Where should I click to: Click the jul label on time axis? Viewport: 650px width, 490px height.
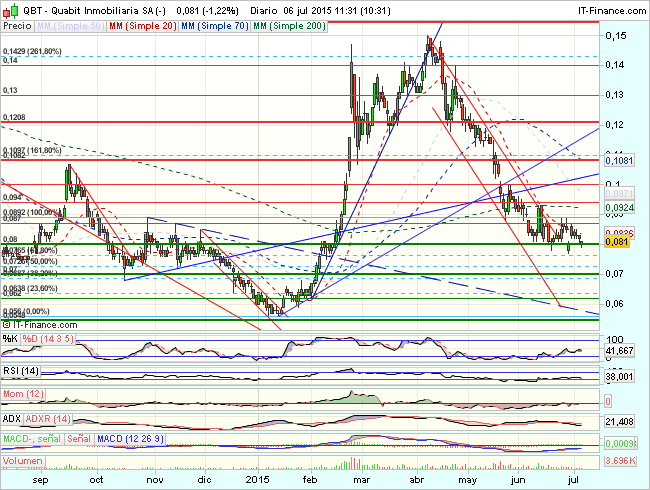point(572,480)
